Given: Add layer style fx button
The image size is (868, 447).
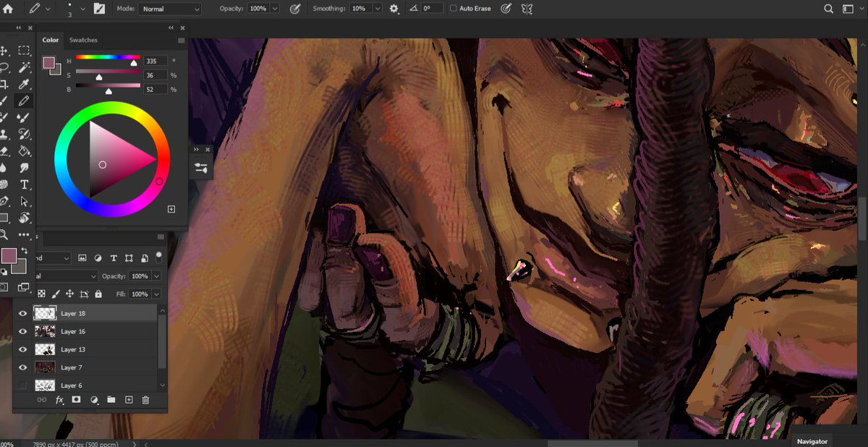Looking at the screenshot, I should (59, 399).
